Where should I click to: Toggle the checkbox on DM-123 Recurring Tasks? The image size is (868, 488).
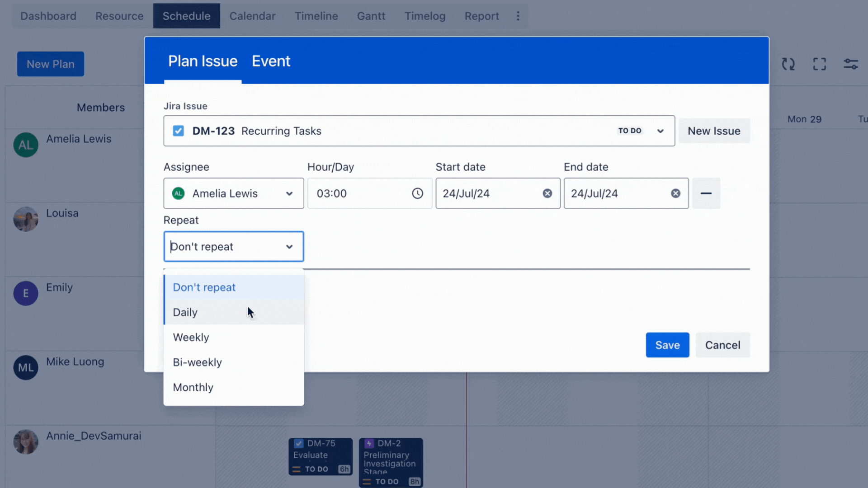pos(179,131)
